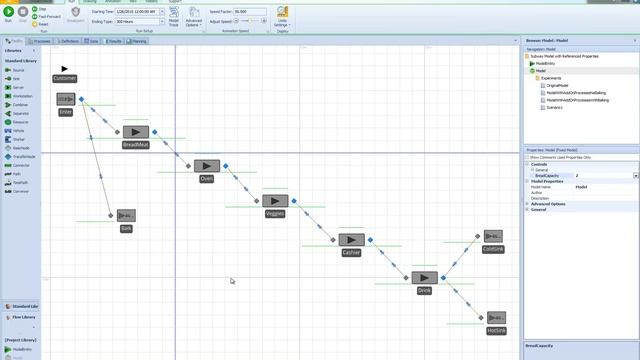Click the increase speed plus button

tap(264, 21)
